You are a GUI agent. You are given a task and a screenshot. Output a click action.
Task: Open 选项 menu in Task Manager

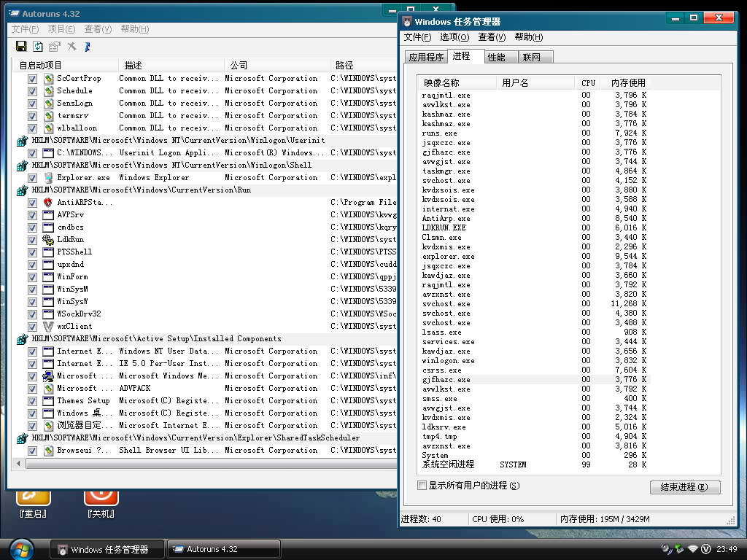[454, 37]
